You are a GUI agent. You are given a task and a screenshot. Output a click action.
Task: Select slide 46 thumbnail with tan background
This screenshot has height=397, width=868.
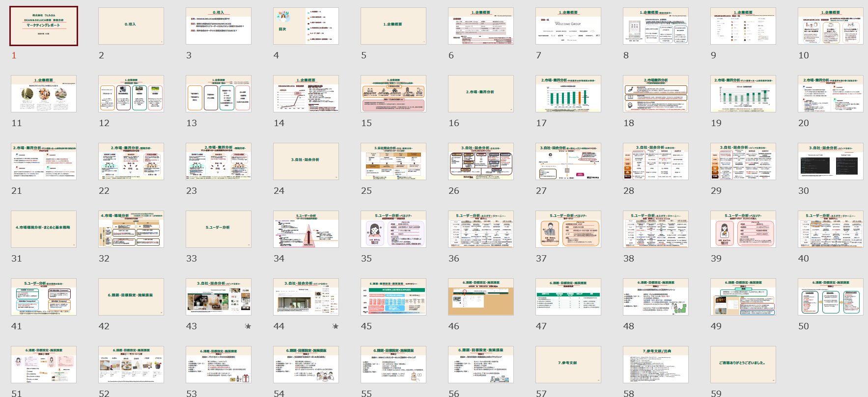coord(481,297)
